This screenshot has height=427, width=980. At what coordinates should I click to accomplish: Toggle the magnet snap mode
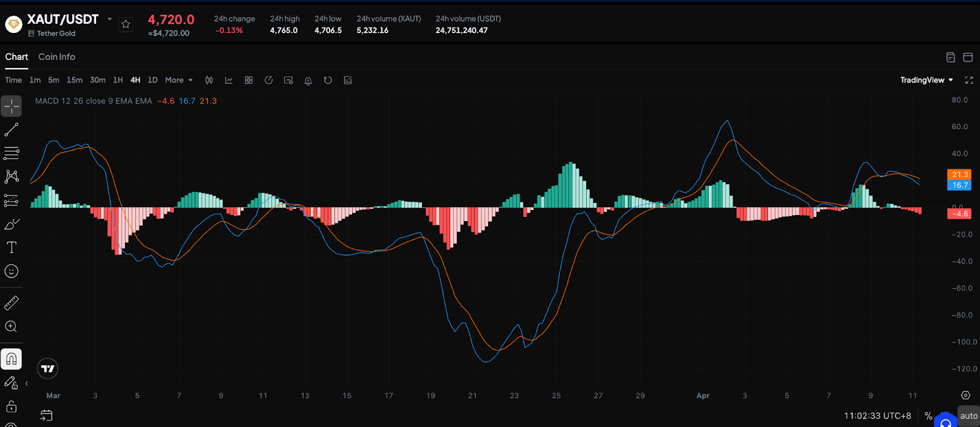12,359
